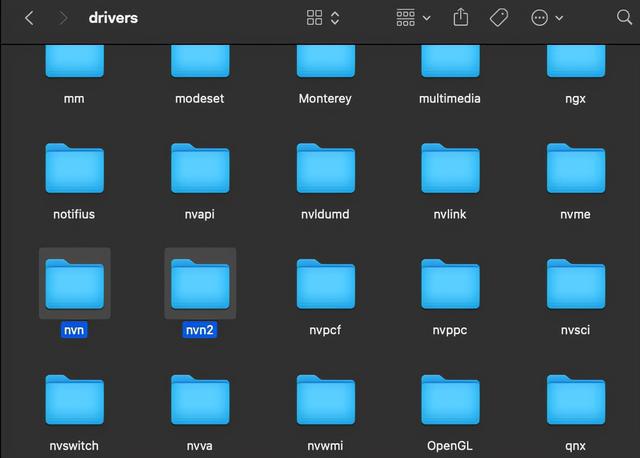Open Finder search magnifier

pyautogui.click(x=624, y=18)
